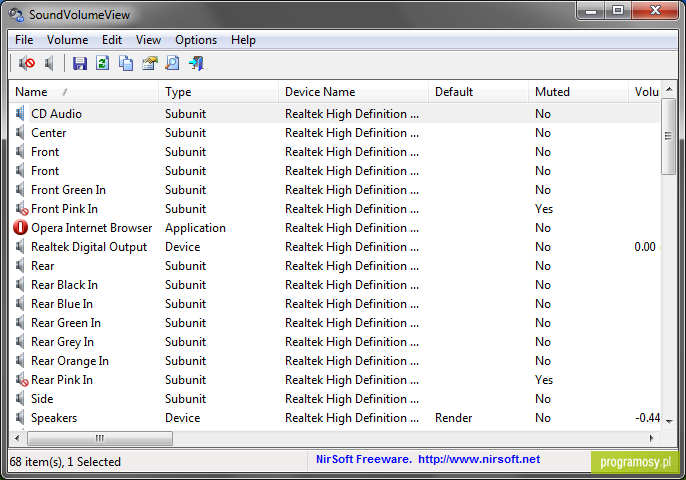Click the speaker icon beside Rear Orange In
686x480 pixels.
click(x=20, y=361)
